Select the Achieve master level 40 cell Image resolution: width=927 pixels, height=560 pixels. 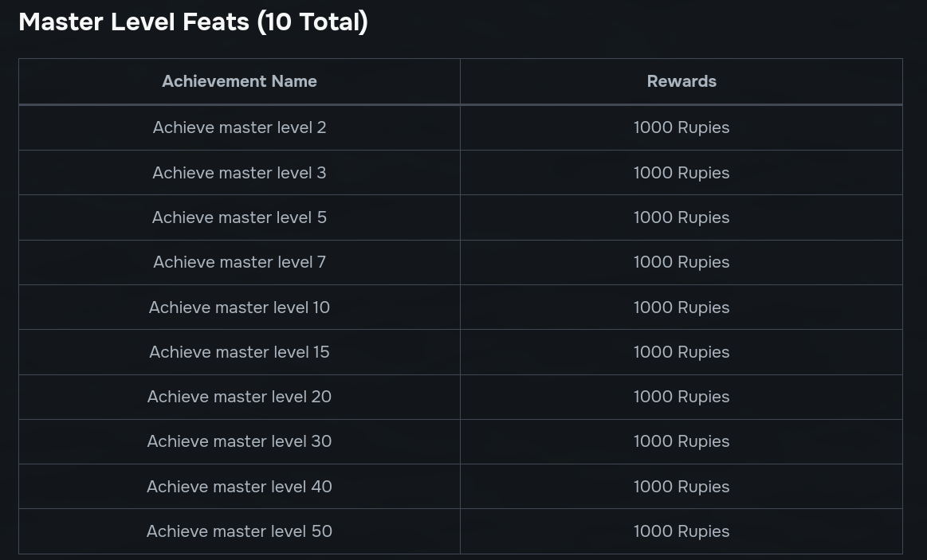tap(239, 486)
